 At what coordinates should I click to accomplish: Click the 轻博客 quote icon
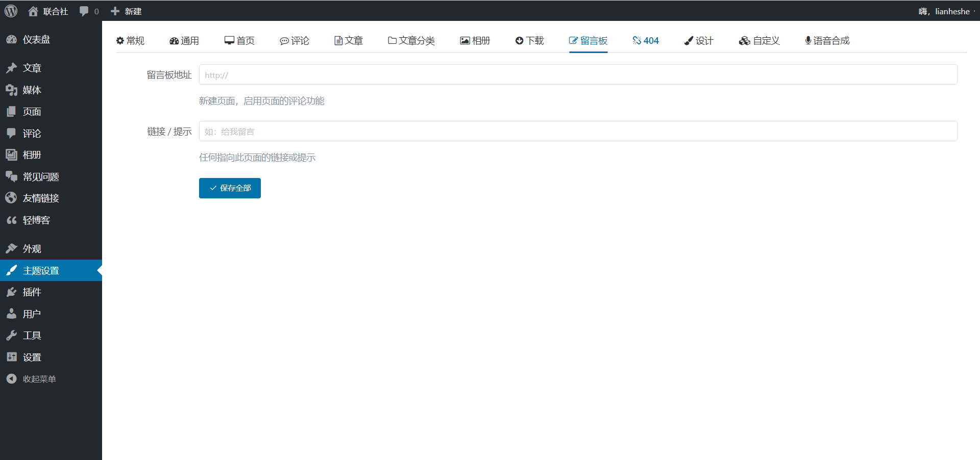(11, 220)
